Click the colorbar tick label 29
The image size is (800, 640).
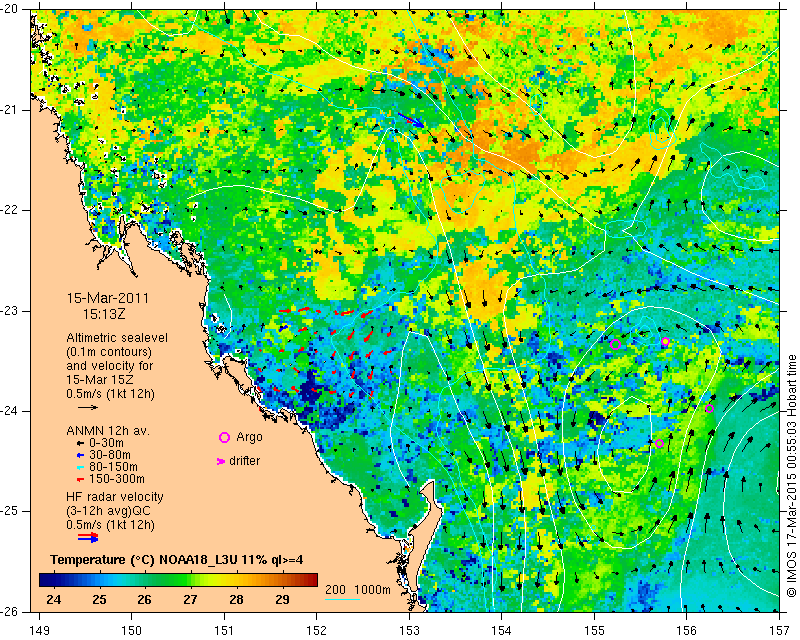click(282, 600)
